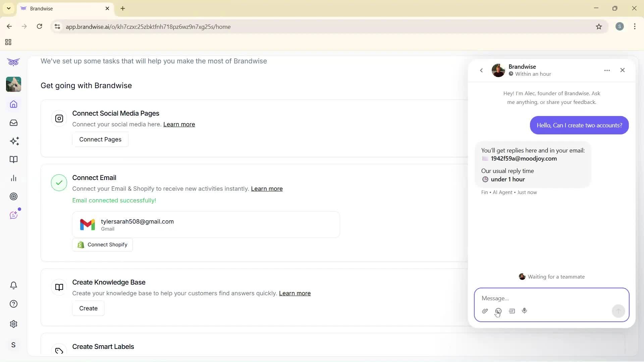Go back with the chat arrow
The image size is (644, 362).
click(x=482, y=70)
